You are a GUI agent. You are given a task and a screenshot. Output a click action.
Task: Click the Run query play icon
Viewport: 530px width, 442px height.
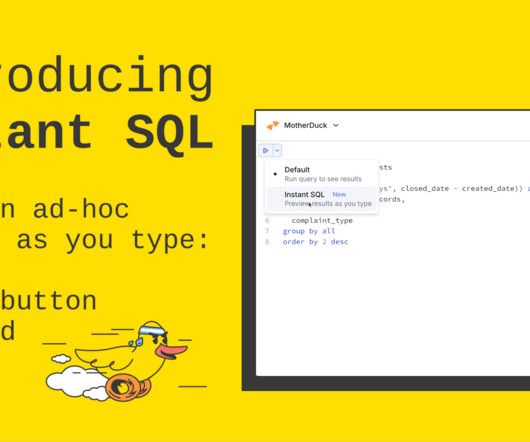(266, 150)
